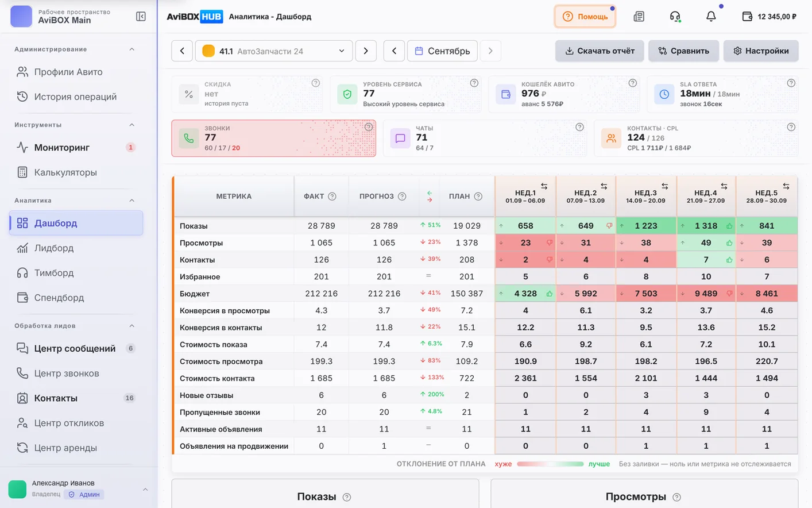Toggle the swap arrows on НЕД.1 column
Screen dimensions: 812x508
click(x=544, y=186)
